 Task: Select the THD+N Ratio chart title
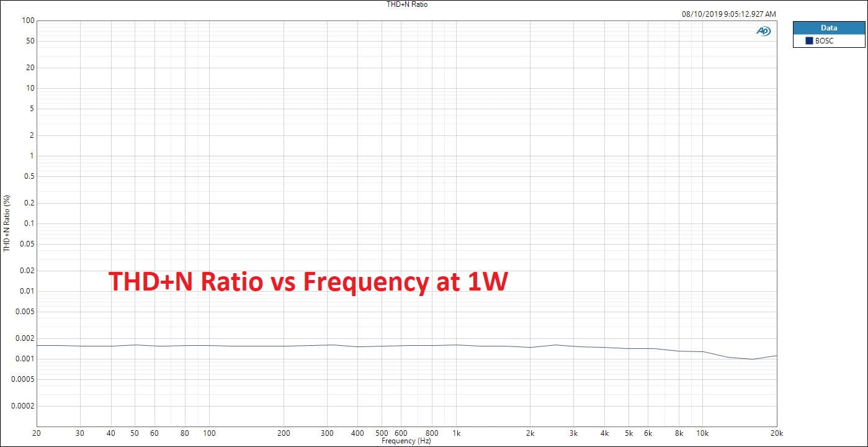(407, 4)
